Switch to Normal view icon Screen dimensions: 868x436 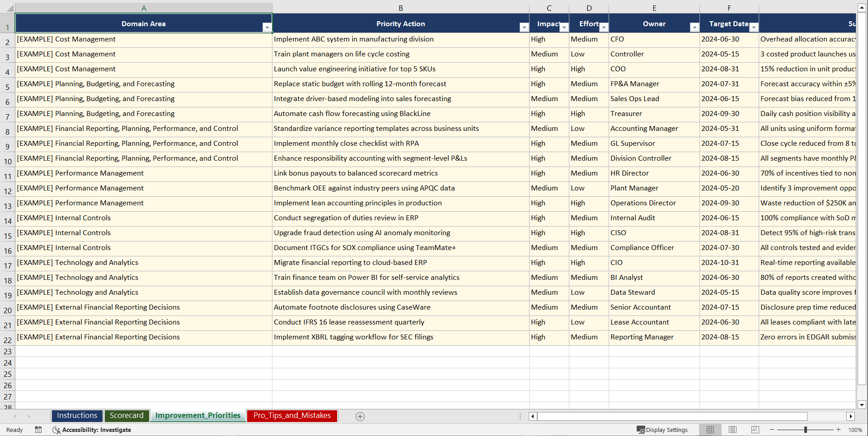(x=710, y=429)
